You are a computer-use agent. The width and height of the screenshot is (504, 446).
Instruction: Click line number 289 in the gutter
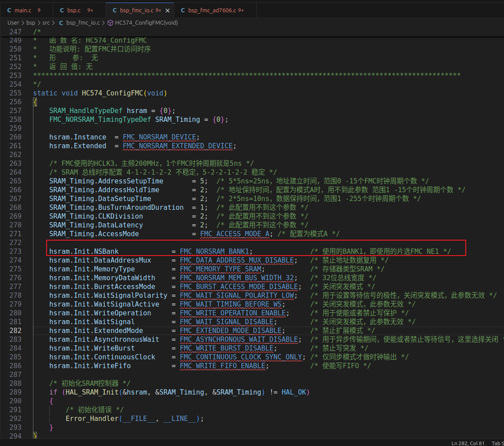click(x=15, y=392)
